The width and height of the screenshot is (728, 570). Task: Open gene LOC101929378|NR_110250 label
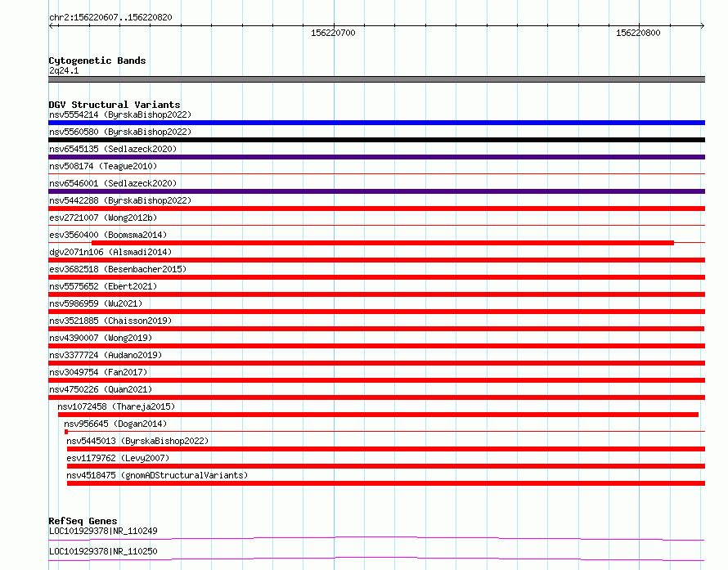point(103,551)
